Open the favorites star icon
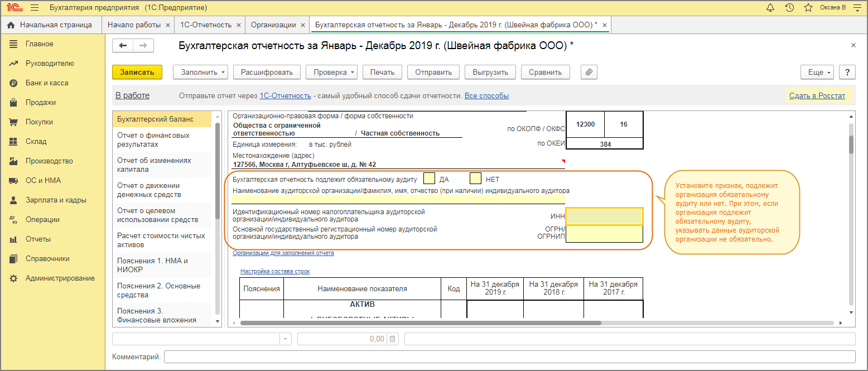The height and width of the screenshot is (371, 868). [x=808, y=8]
